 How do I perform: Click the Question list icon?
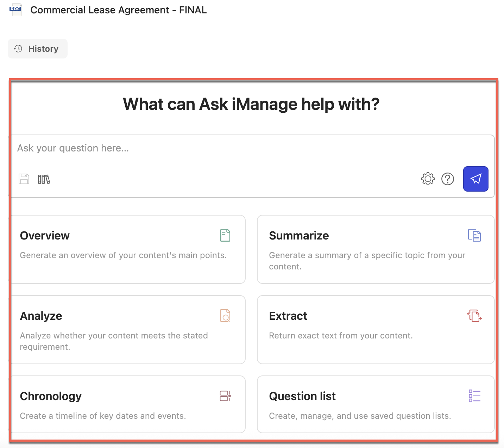pos(474,396)
